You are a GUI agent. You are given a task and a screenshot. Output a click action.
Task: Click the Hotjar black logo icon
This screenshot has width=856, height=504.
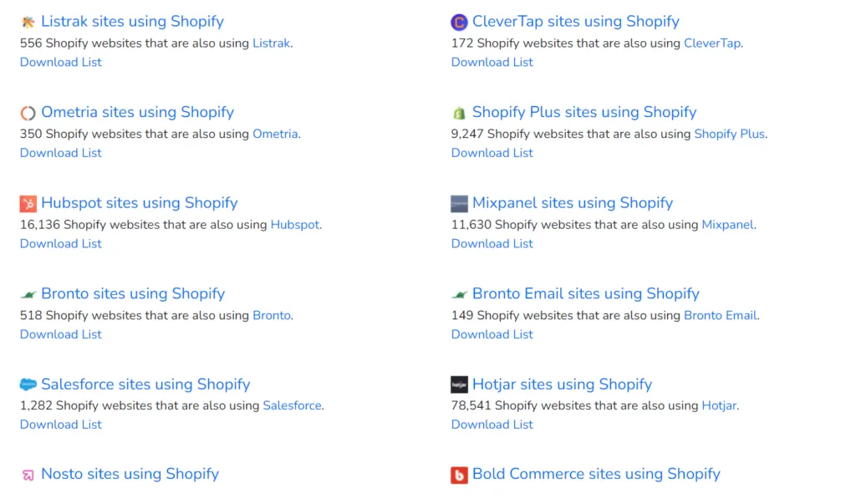tap(459, 384)
